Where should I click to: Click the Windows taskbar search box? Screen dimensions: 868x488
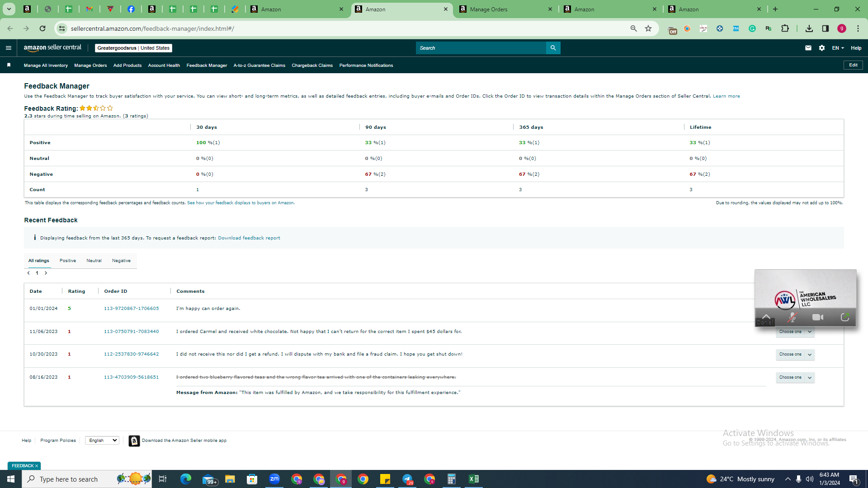click(87, 479)
